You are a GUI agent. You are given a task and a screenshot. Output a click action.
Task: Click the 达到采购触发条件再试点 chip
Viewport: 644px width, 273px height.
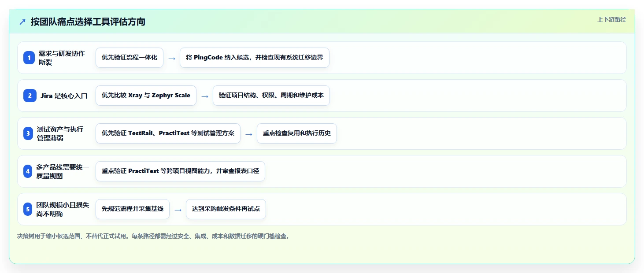click(226, 209)
